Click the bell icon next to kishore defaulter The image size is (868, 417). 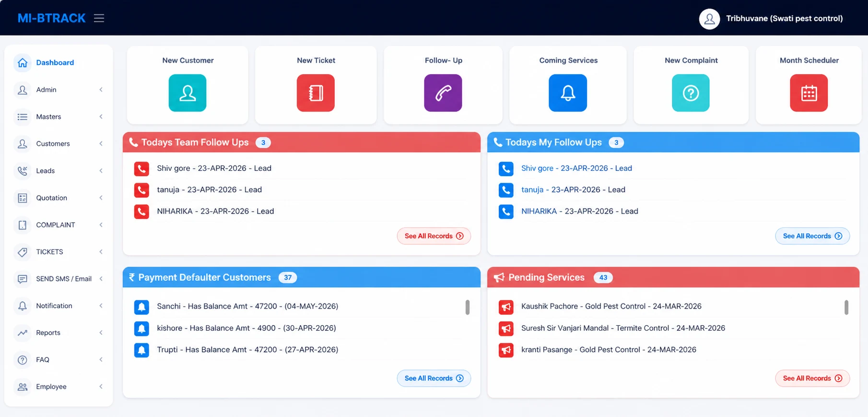(x=141, y=328)
